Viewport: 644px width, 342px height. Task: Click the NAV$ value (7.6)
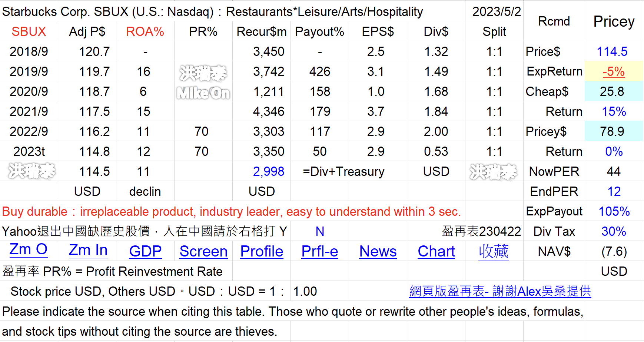coord(614,251)
